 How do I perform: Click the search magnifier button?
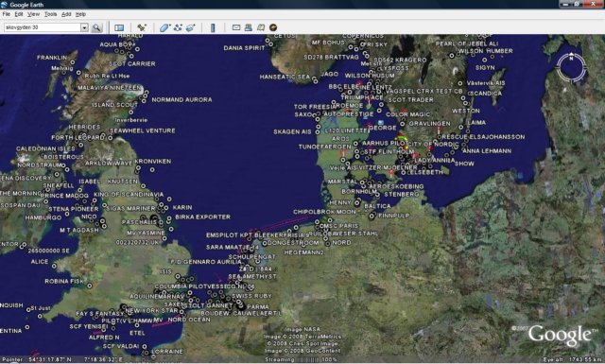(96, 27)
